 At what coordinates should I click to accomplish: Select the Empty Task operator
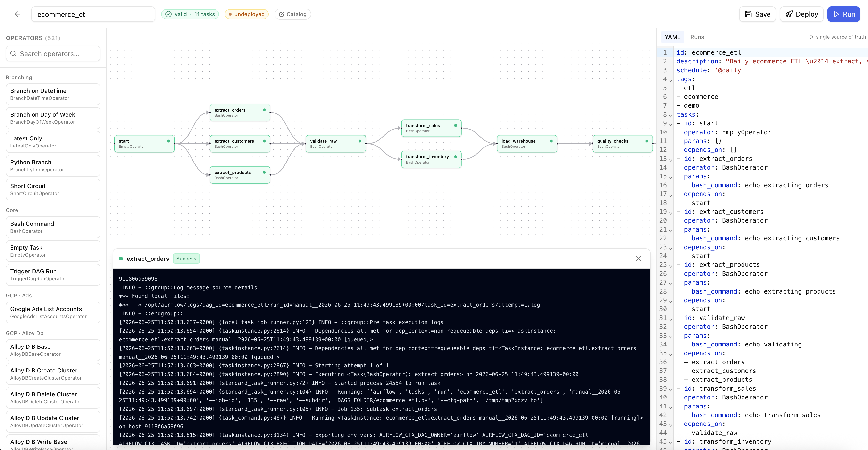[53, 251]
